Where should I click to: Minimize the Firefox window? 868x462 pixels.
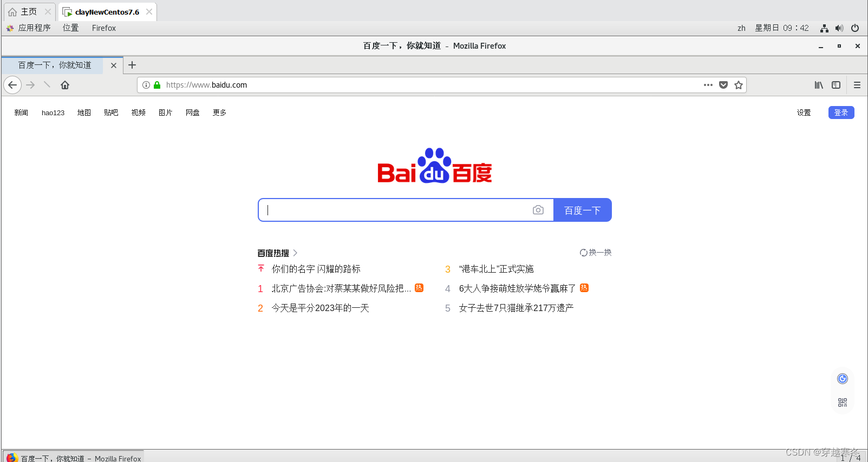[x=821, y=46]
